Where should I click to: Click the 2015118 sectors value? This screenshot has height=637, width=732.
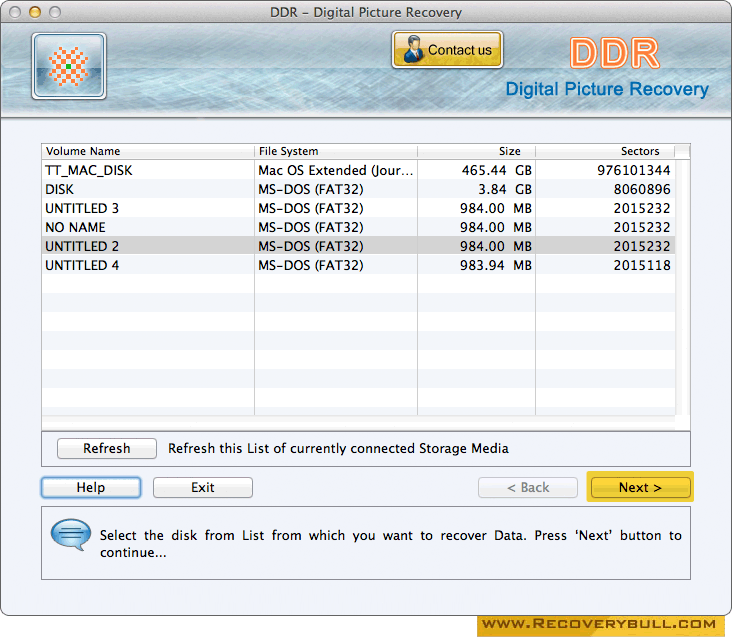[x=642, y=265]
